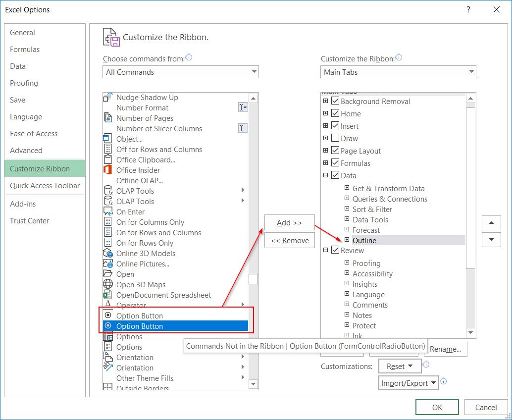512x420 pixels.
Task: Uncheck the Home tab checkbox
Action: pyautogui.click(x=336, y=113)
